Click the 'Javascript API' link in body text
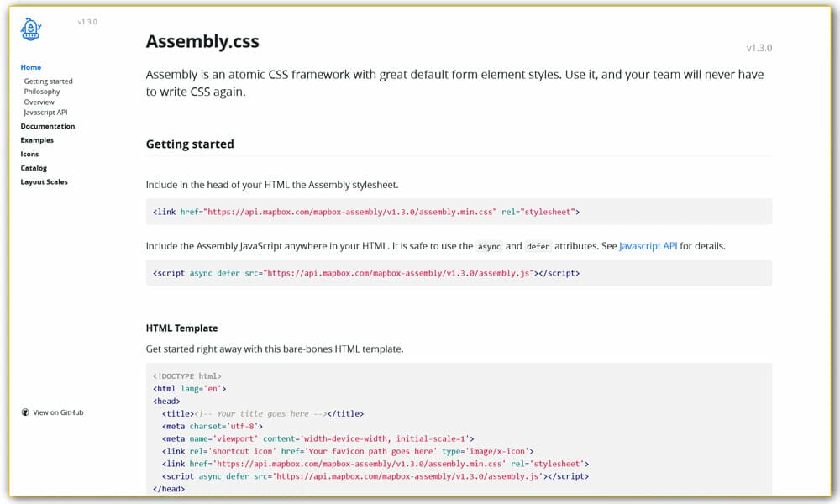 648,245
